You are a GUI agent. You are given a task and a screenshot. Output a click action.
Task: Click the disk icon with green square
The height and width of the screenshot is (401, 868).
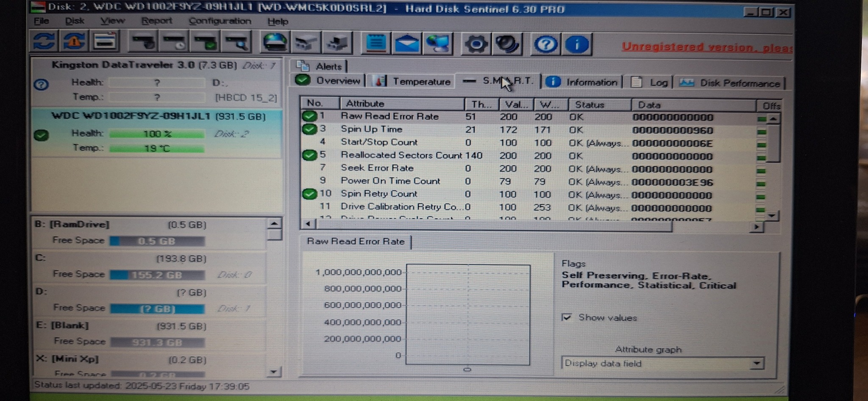(x=205, y=42)
